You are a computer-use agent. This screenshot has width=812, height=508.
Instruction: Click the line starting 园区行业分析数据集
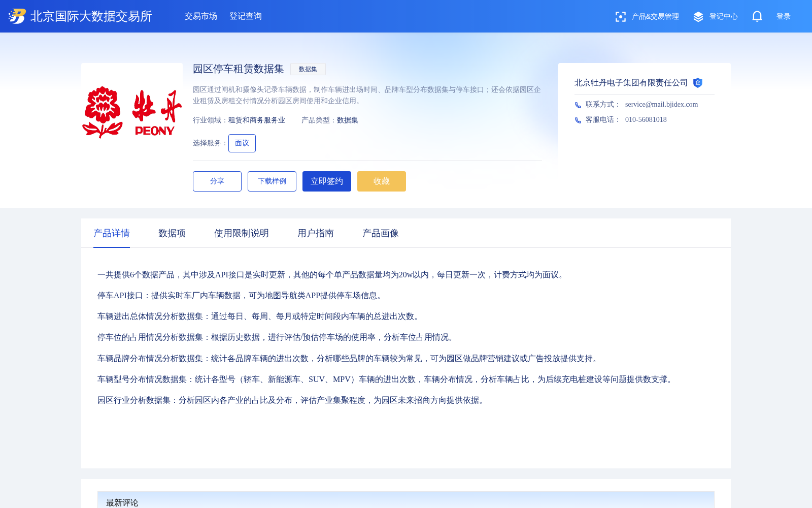[x=292, y=400]
